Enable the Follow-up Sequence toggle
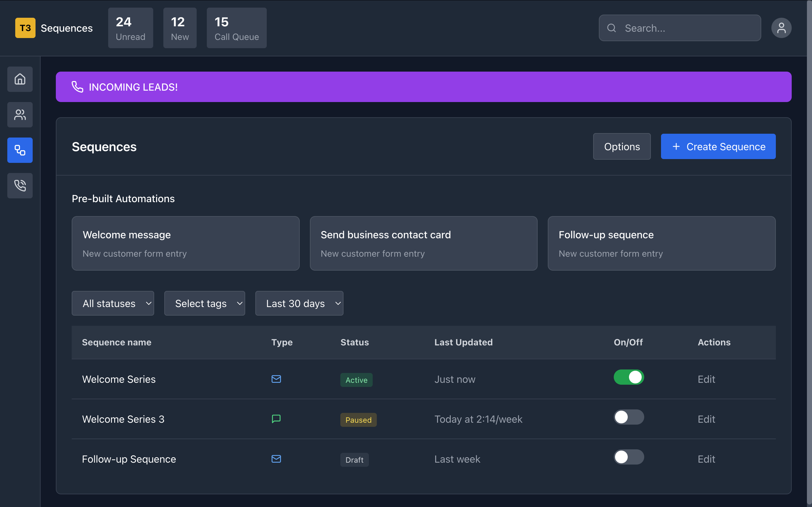The width and height of the screenshot is (812, 507). coord(628,457)
